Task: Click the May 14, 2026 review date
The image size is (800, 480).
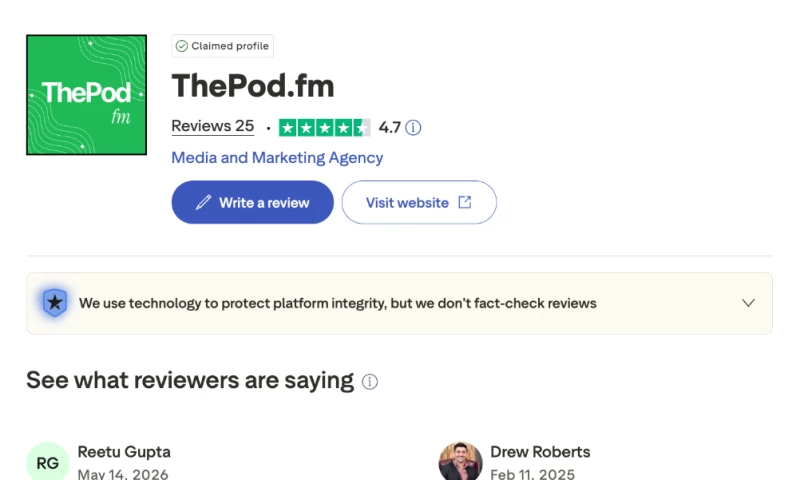Action: pyautogui.click(x=123, y=474)
